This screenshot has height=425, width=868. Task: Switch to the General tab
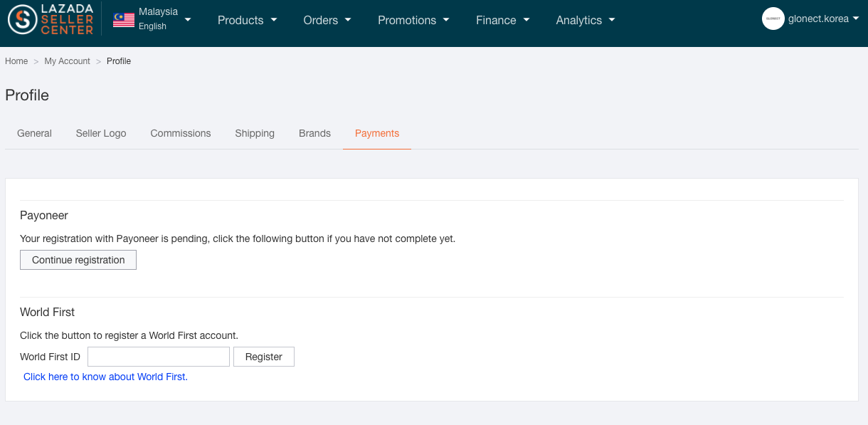tap(34, 133)
